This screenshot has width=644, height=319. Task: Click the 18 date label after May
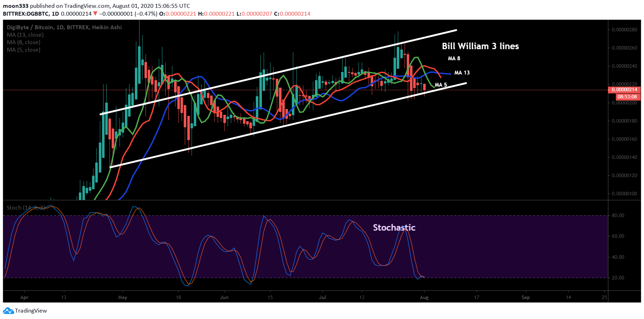click(x=178, y=297)
